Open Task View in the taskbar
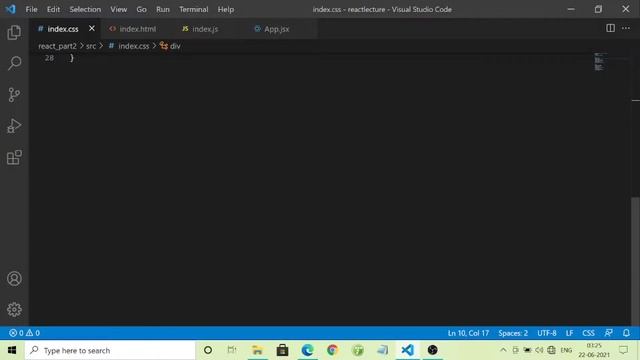This screenshot has height=360, width=640. point(232,350)
